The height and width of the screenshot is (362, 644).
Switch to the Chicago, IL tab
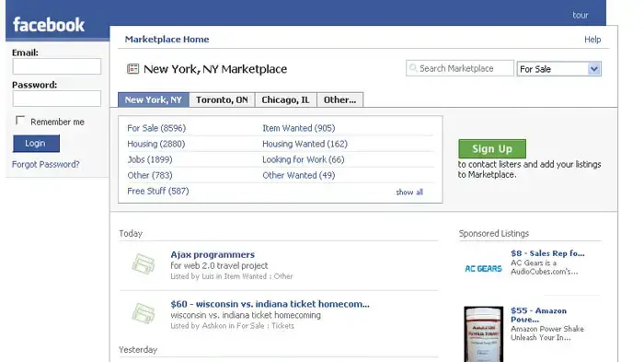[285, 100]
